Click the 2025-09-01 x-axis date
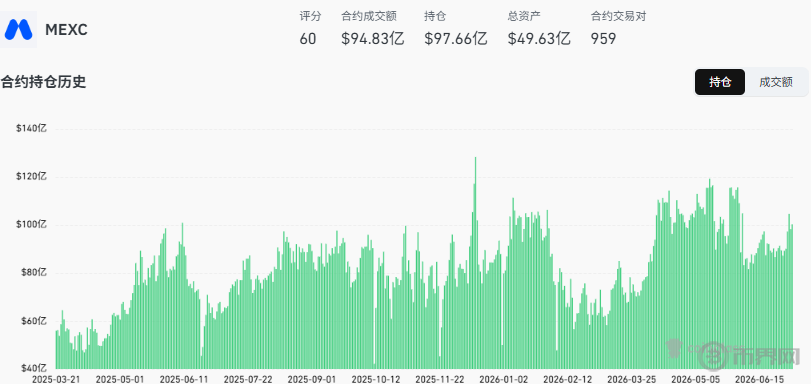 pyautogui.click(x=312, y=379)
